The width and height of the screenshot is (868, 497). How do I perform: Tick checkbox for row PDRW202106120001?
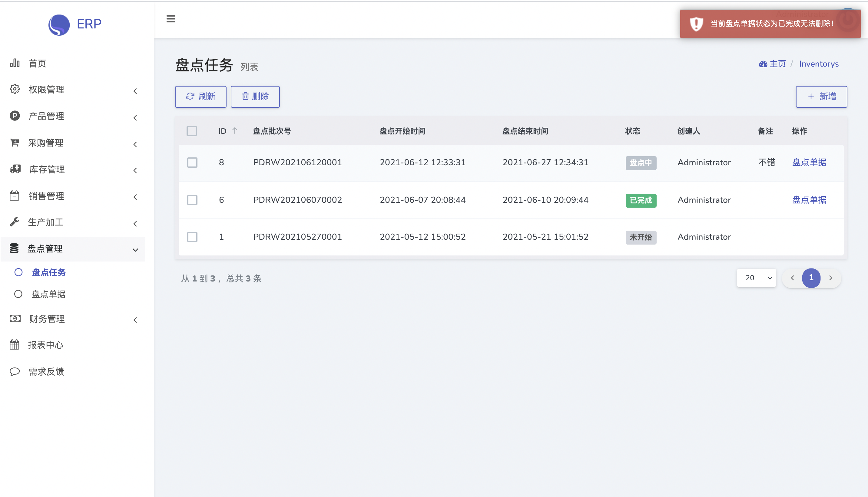tap(192, 163)
